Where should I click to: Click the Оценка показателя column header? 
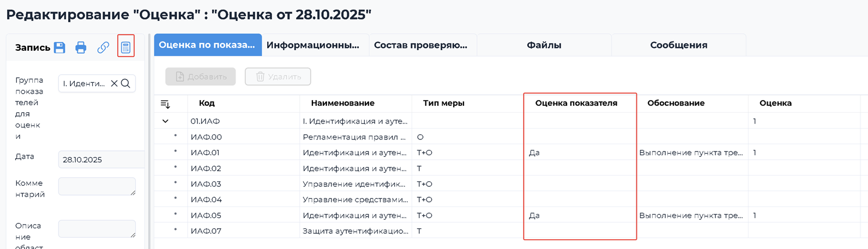pos(576,103)
